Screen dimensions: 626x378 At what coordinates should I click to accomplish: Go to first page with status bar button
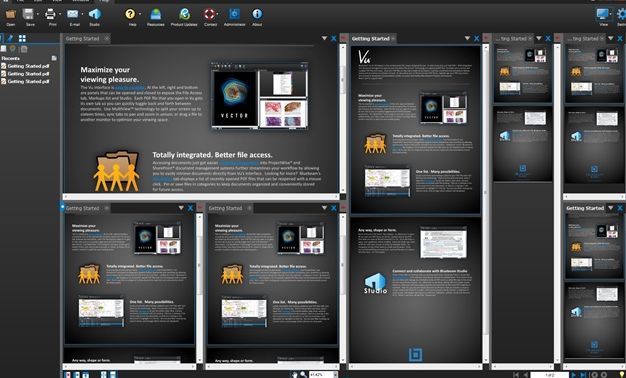(x=516, y=375)
